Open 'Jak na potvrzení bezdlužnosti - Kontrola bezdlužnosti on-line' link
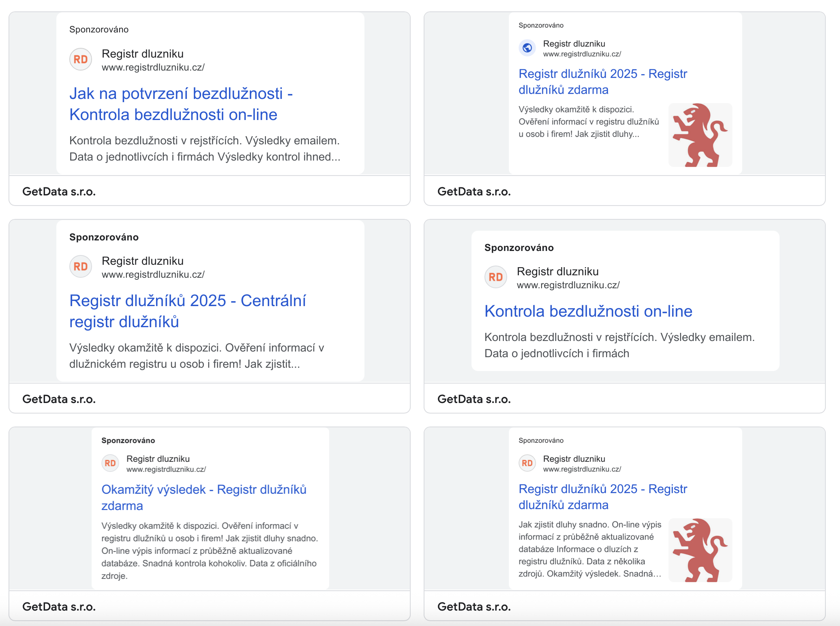840x626 pixels. click(181, 104)
